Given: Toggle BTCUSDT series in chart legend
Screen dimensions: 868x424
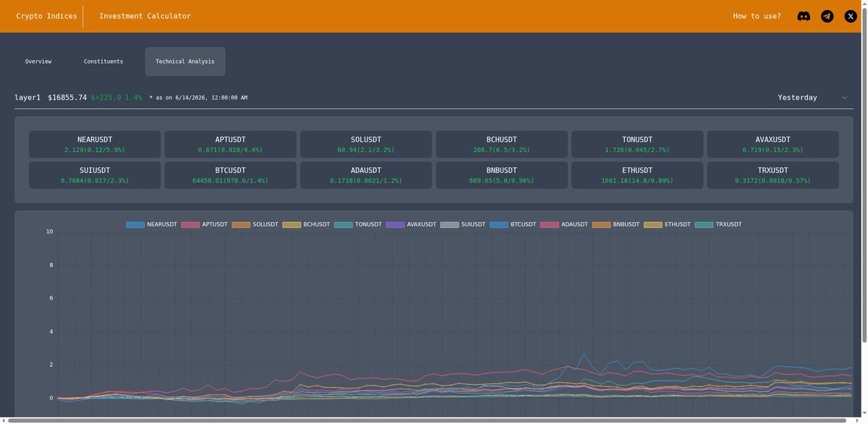Looking at the screenshot, I should tap(513, 224).
